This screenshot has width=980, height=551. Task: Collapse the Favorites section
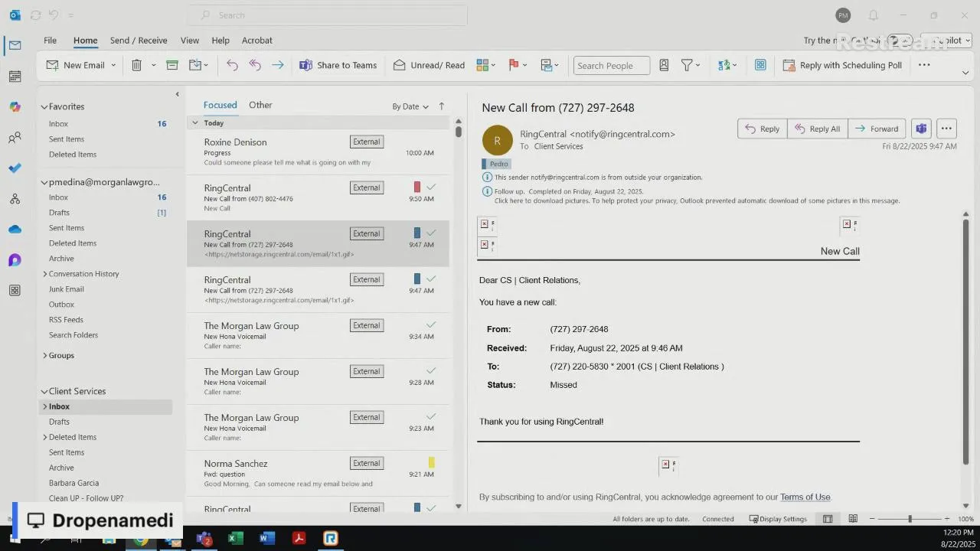point(44,107)
